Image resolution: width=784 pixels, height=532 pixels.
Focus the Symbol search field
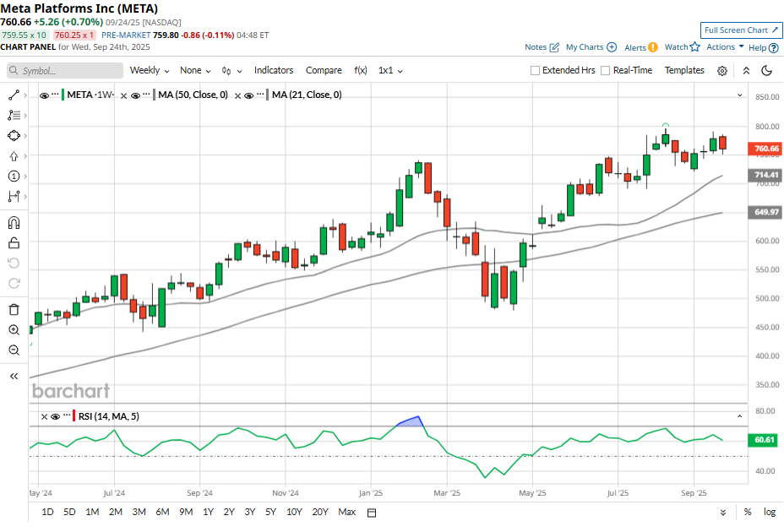(x=65, y=70)
